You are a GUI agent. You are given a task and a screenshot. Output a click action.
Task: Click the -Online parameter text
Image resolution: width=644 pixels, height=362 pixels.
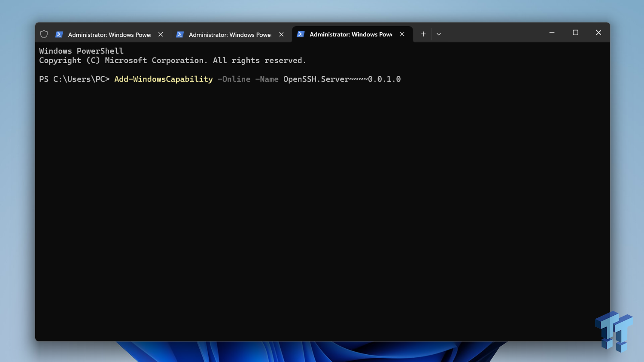234,79
